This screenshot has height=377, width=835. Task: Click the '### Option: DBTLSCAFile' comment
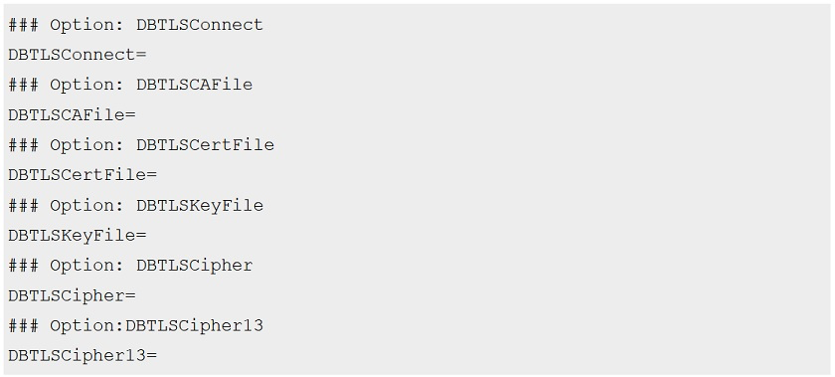(130, 85)
